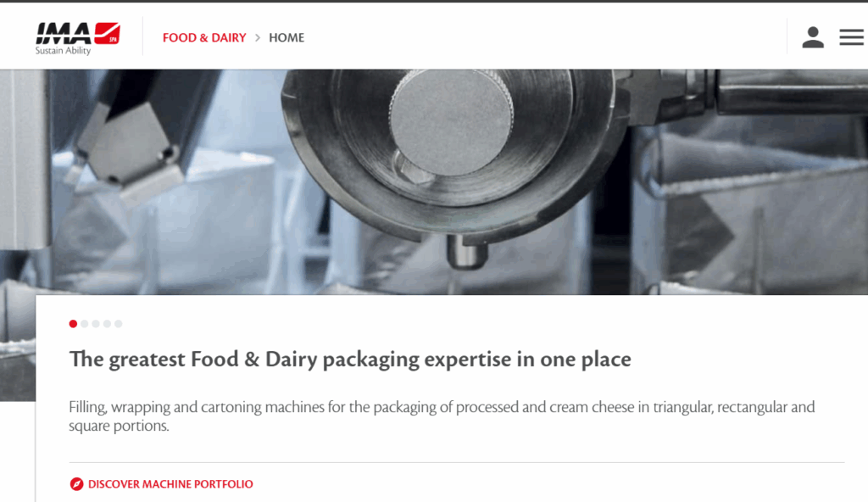
Task: Open the hamburger menu
Action: point(851,37)
